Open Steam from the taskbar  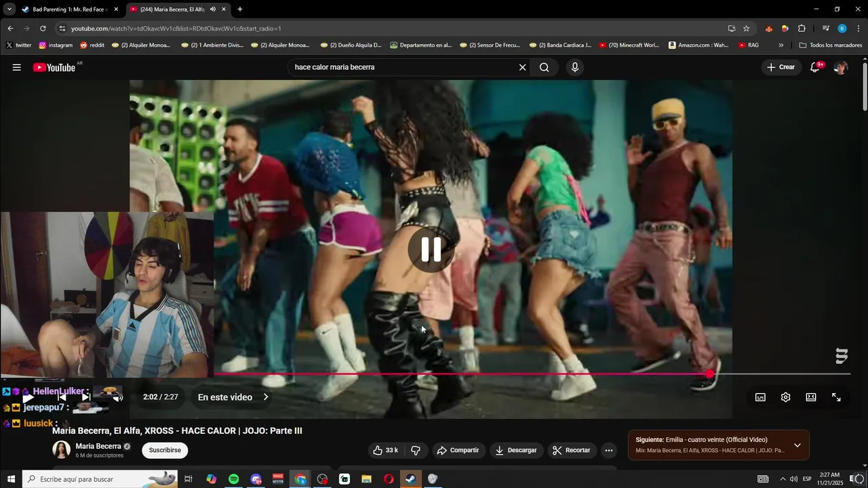[x=410, y=479]
